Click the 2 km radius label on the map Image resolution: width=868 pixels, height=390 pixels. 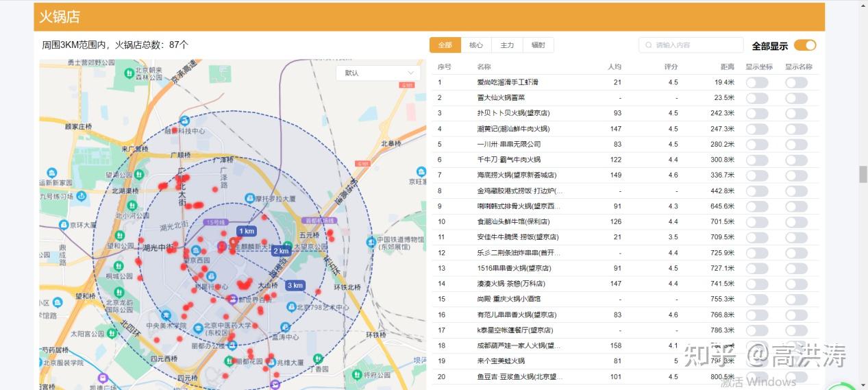pos(281,252)
